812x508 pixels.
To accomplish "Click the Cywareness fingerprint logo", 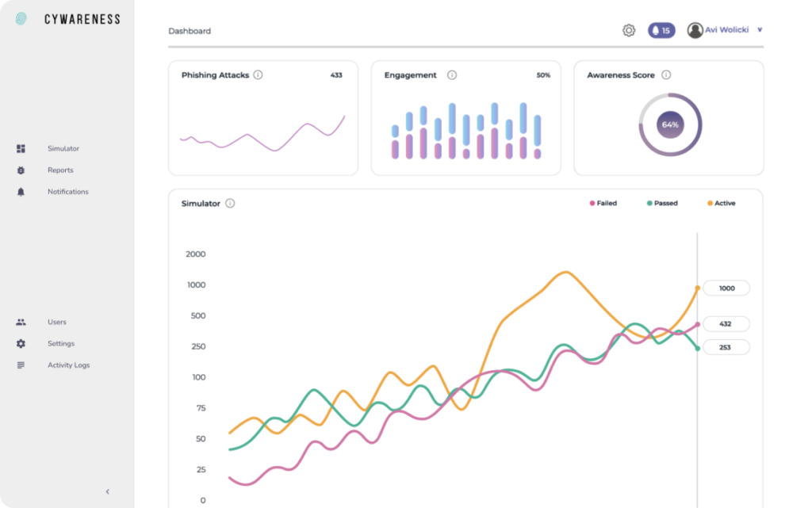I will [x=21, y=19].
